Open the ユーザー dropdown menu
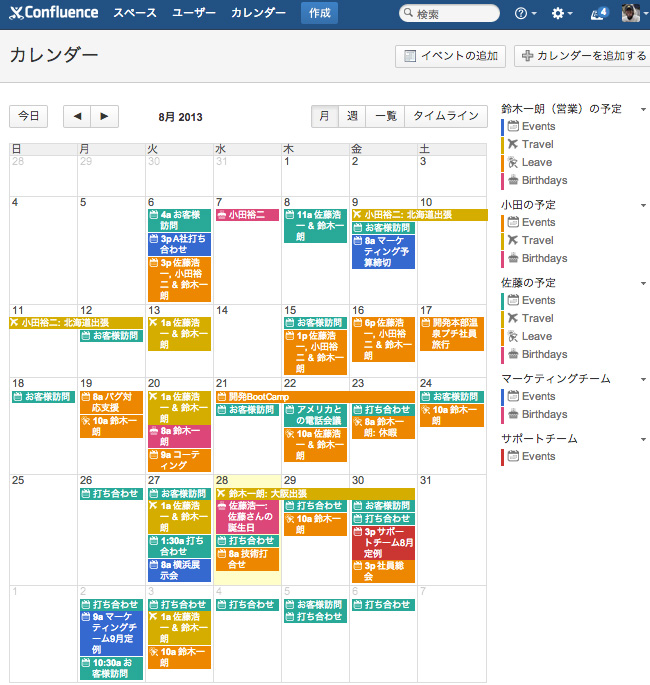The image size is (650, 685). coord(194,13)
